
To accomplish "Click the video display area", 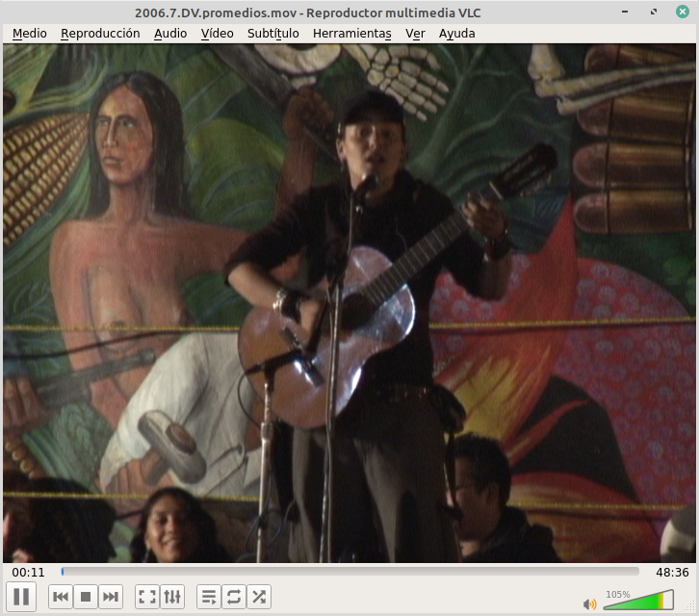I will click(x=349, y=303).
